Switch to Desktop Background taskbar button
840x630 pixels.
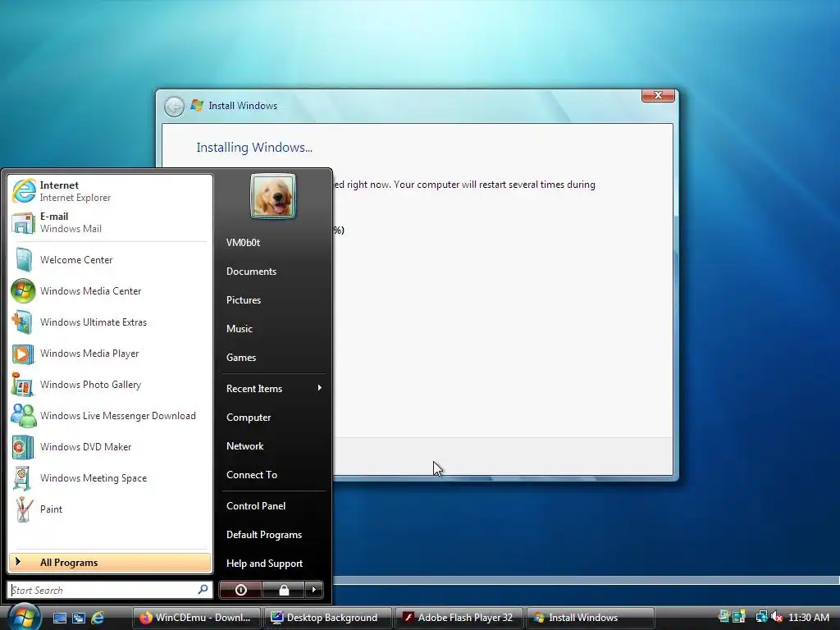[x=328, y=618]
